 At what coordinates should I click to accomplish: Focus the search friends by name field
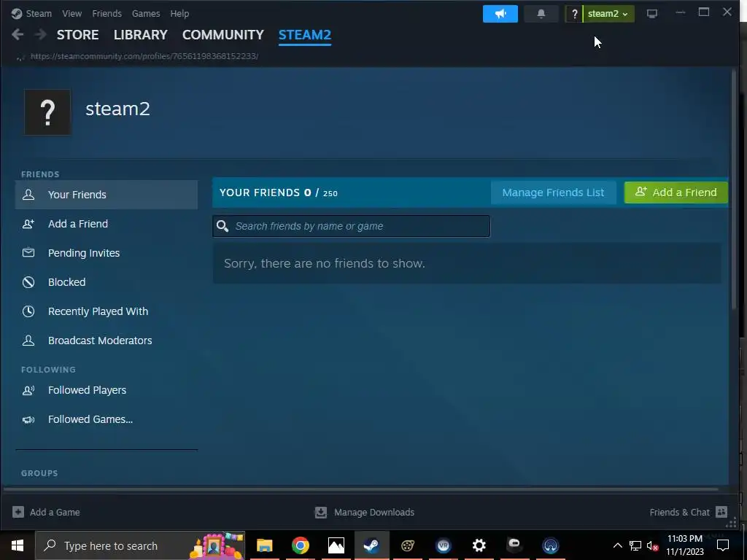(351, 226)
